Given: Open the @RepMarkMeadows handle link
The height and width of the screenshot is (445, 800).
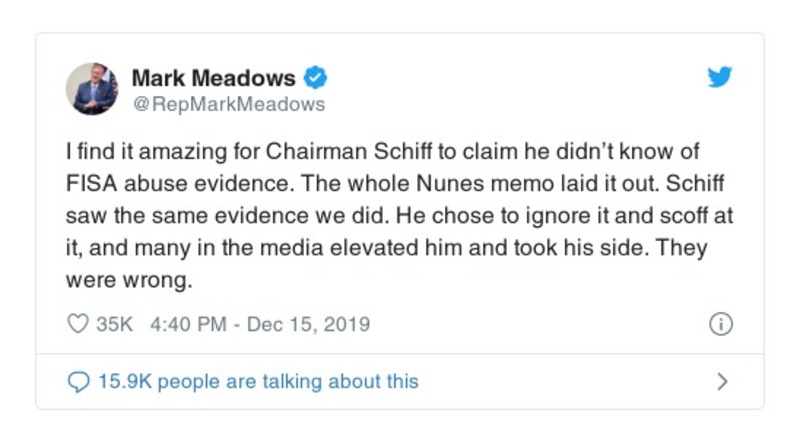Looking at the screenshot, I should (228, 103).
